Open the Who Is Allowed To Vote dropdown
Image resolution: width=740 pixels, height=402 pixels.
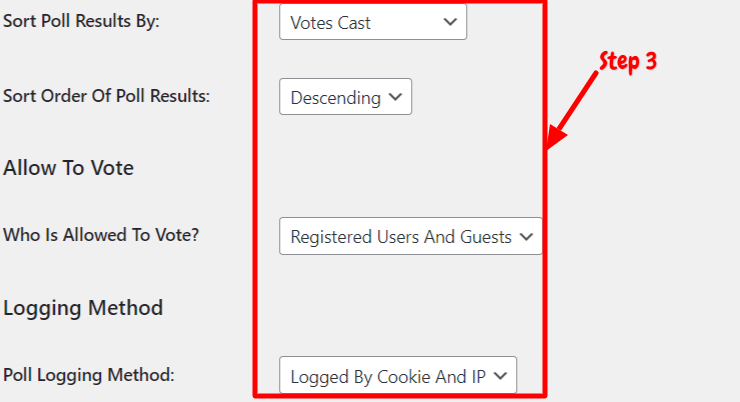click(x=411, y=236)
